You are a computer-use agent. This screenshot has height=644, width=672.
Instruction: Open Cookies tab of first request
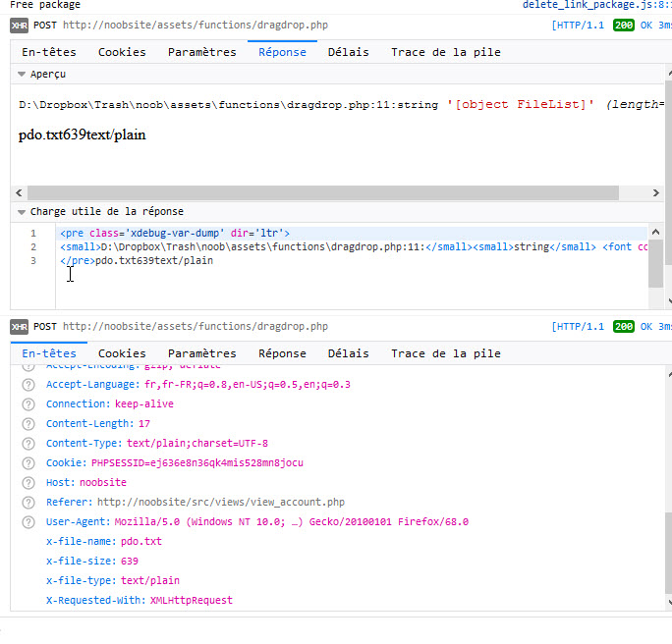[122, 52]
